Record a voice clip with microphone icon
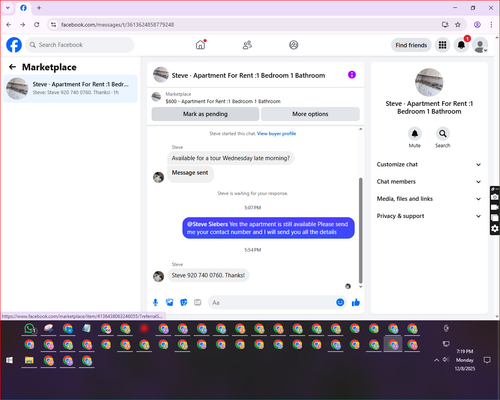The image size is (500, 400). pyautogui.click(x=155, y=302)
